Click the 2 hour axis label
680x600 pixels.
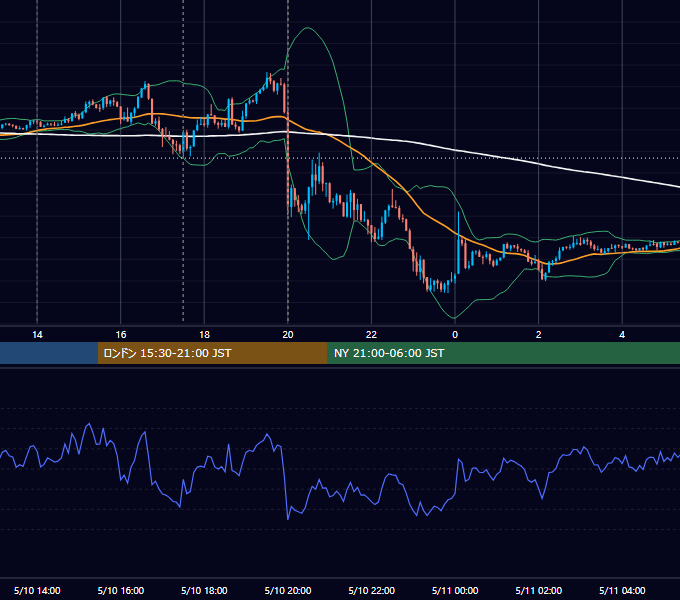tap(539, 335)
